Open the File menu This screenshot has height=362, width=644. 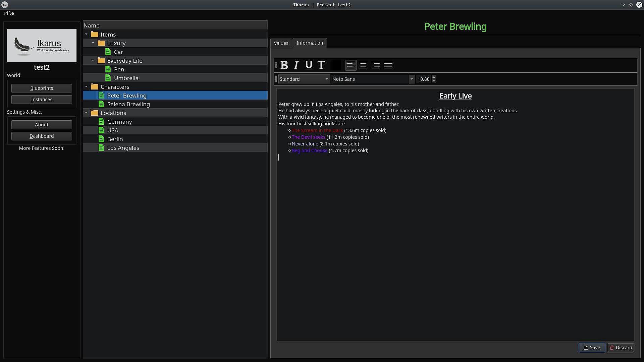[9, 13]
